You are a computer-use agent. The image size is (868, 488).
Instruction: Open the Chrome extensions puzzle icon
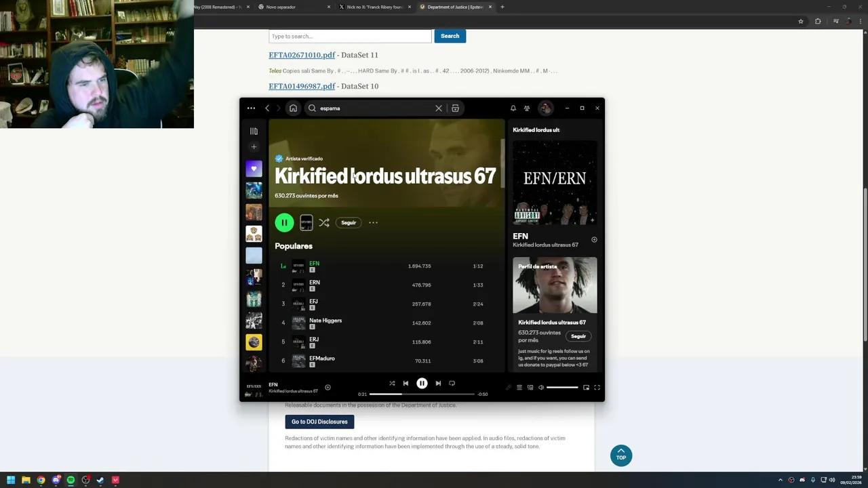click(x=818, y=21)
